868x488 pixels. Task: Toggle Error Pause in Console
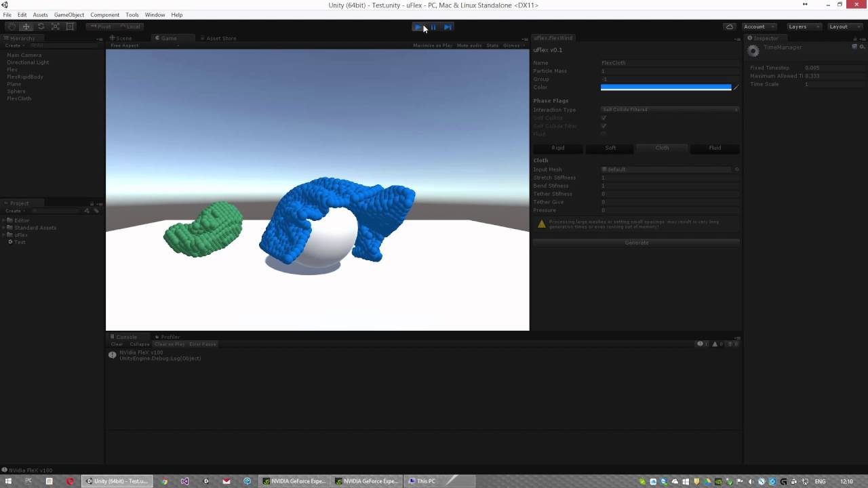click(203, 344)
